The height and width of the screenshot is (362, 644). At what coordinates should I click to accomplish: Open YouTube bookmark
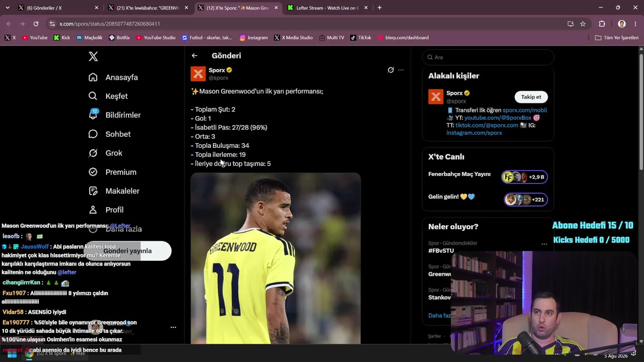[35, 38]
